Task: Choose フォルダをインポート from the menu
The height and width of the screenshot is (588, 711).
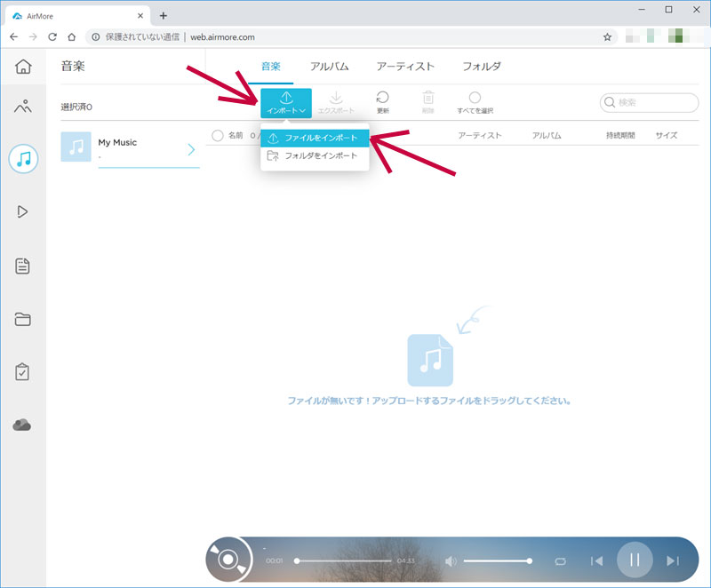Action: pos(315,155)
